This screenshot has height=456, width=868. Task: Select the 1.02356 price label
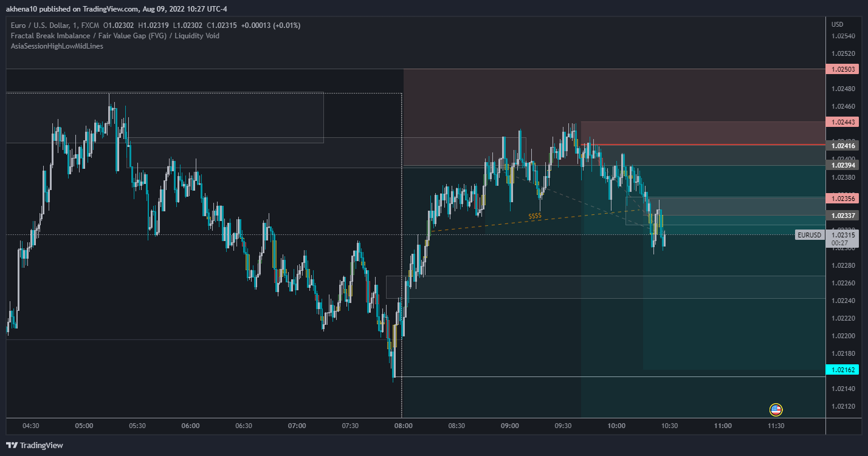coord(842,199)
